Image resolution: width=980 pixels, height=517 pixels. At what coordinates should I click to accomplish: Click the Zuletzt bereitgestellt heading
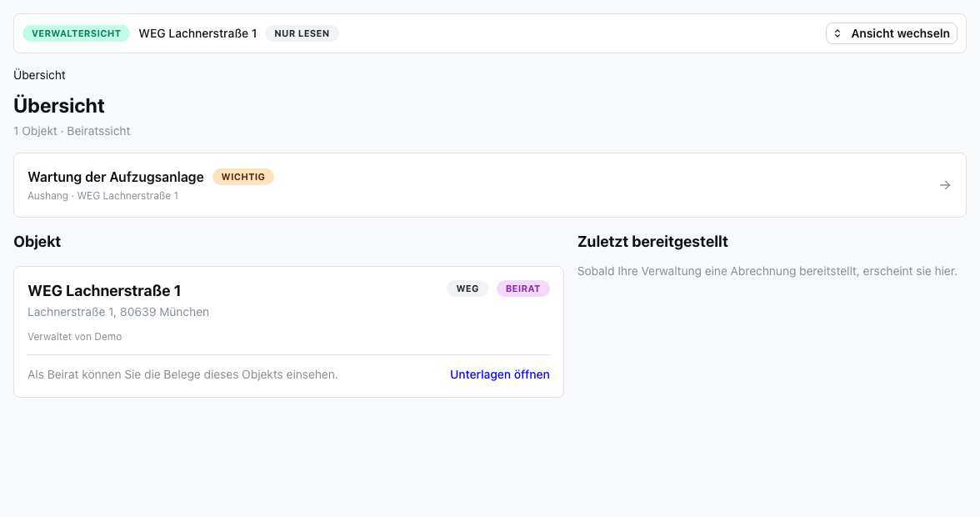click(x=652, y=242)
